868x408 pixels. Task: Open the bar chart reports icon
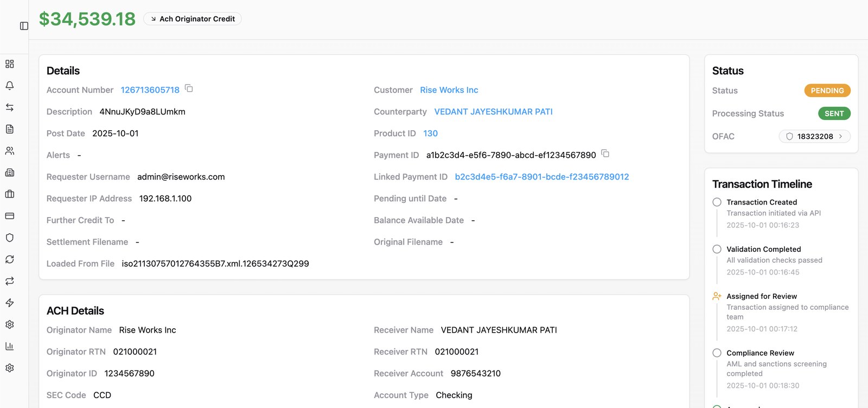10,346
